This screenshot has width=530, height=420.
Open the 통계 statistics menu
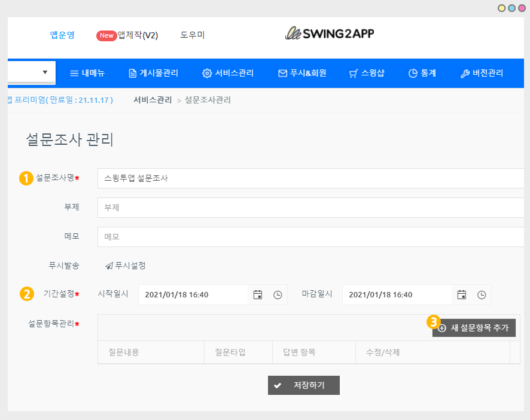coord(422,74)
